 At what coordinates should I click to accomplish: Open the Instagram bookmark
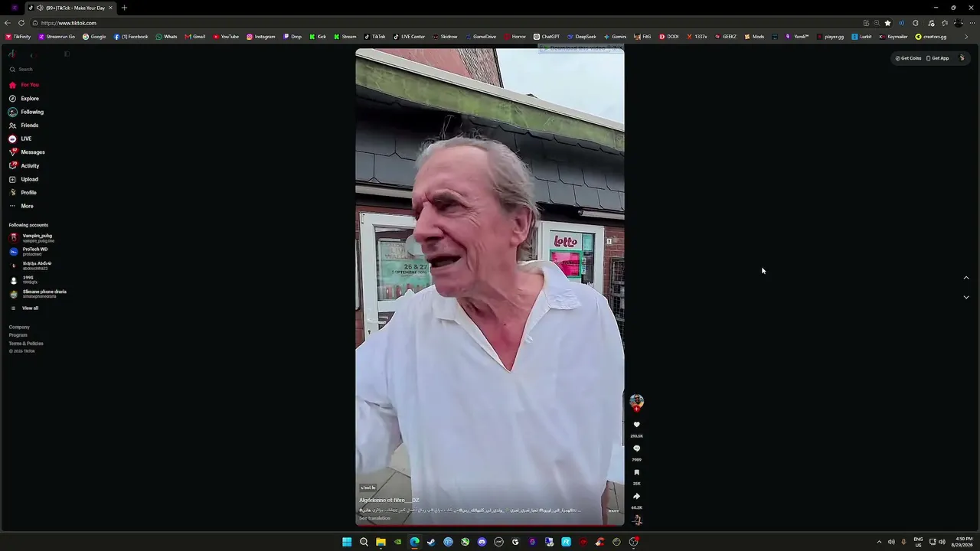pos(260,37)
